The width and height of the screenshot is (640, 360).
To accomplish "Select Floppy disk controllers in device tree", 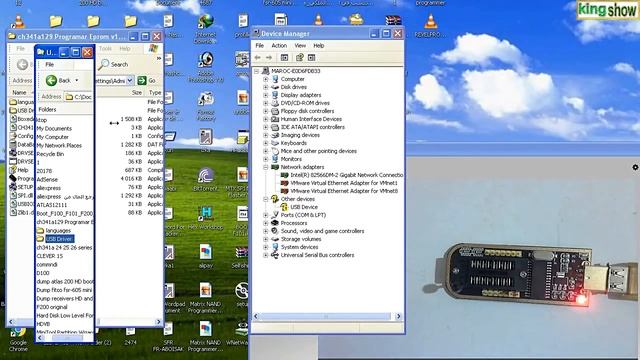I will (x=307, y=111).
